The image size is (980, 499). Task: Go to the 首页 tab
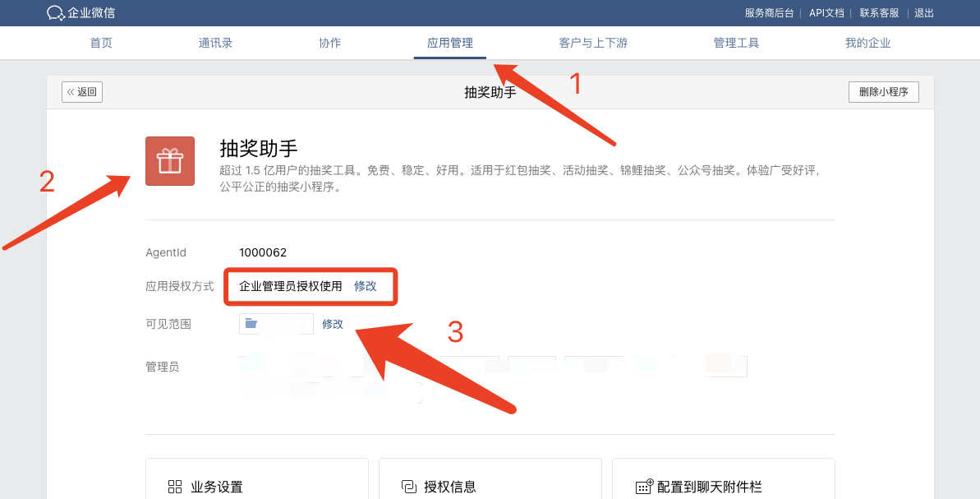tap(101, 43)
